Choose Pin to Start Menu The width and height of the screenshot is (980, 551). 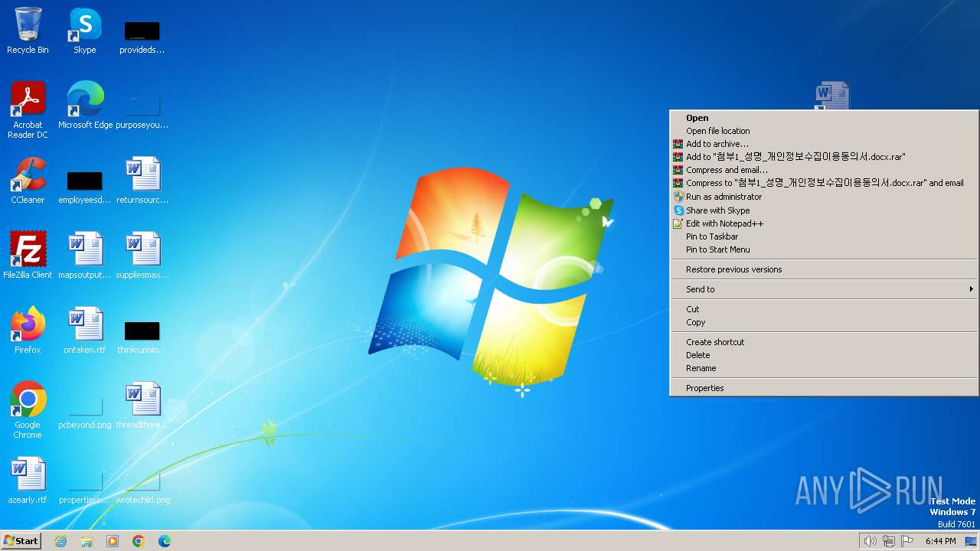click(x=824, y=249)
